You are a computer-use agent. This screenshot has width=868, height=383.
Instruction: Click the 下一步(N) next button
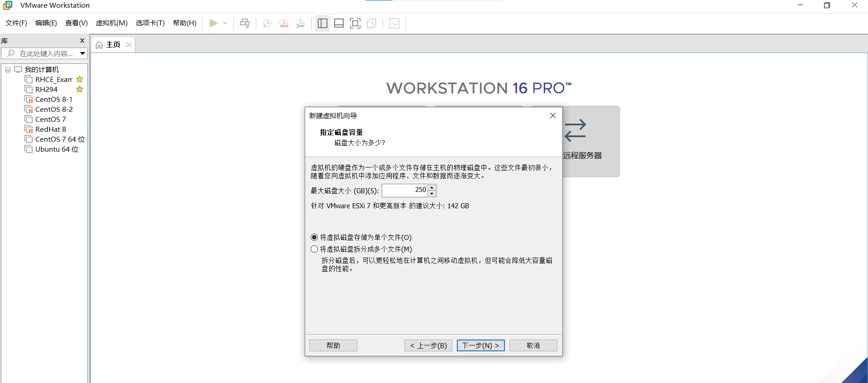[481, 345]
